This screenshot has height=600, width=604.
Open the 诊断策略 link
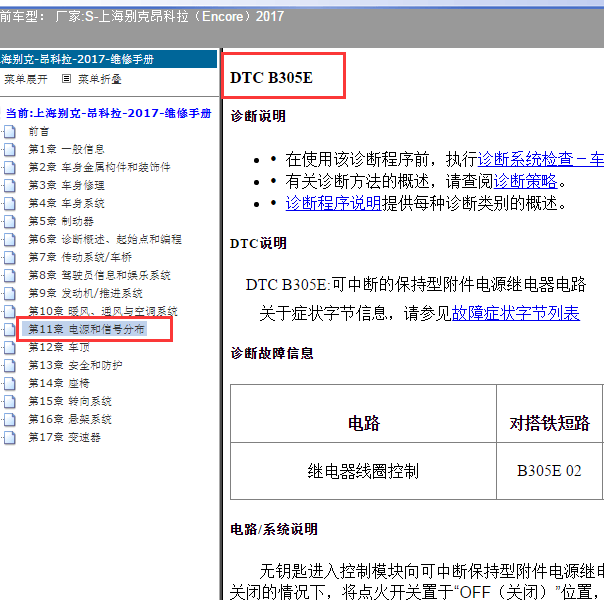pos(525,181)
